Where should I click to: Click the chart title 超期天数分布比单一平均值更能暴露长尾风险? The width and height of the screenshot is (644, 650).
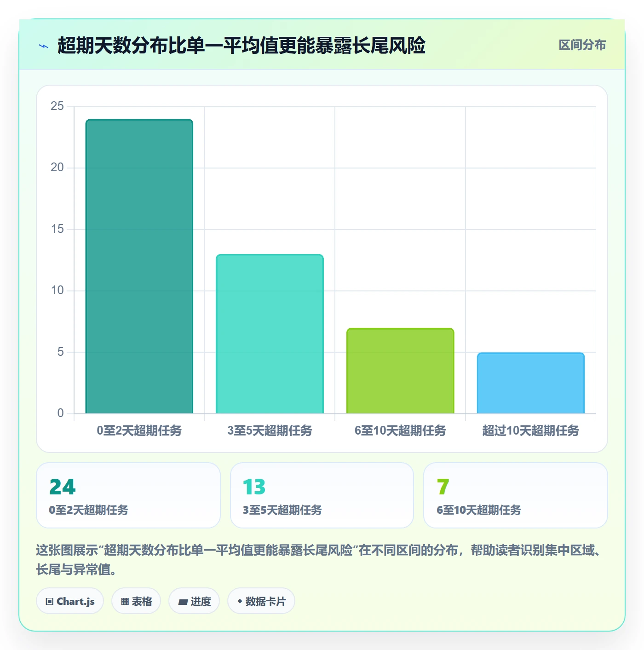tap(241, 46)
